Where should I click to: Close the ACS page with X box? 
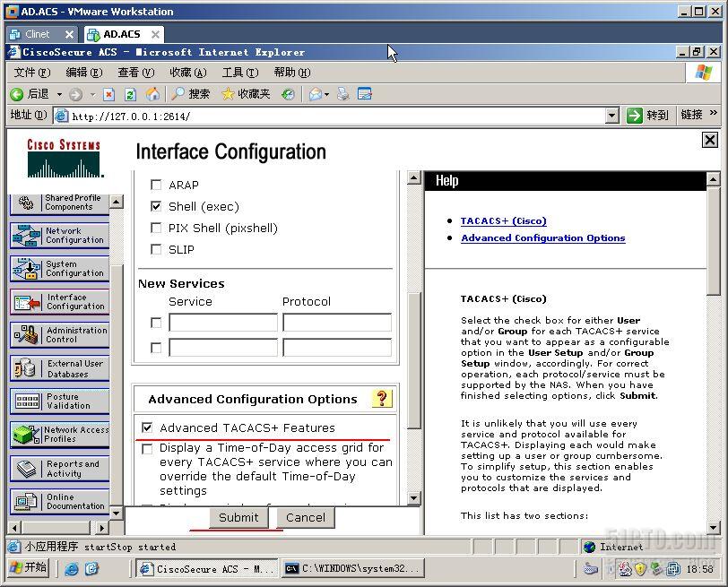[x=710, y=140]
